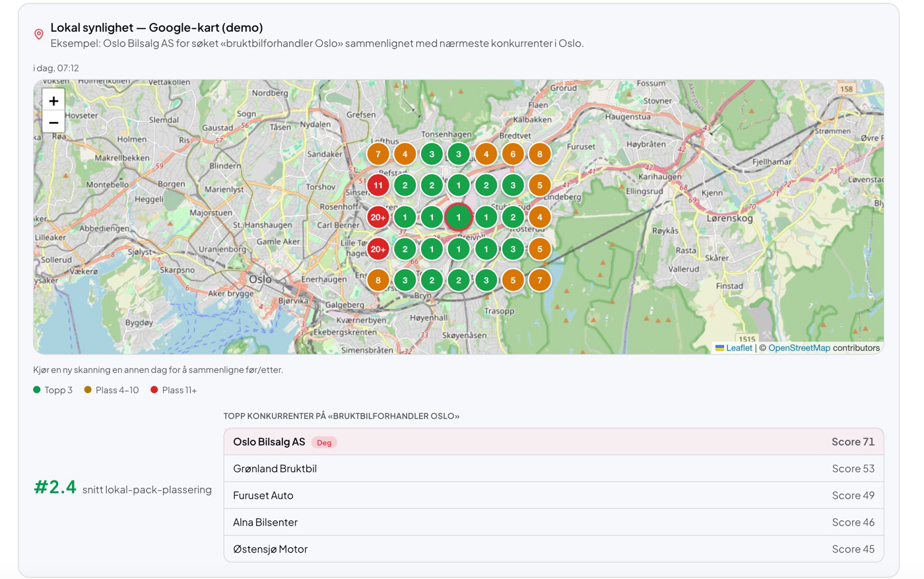Select the lower red 20+ marker
The image size is (924, 579).
(378, 249)
